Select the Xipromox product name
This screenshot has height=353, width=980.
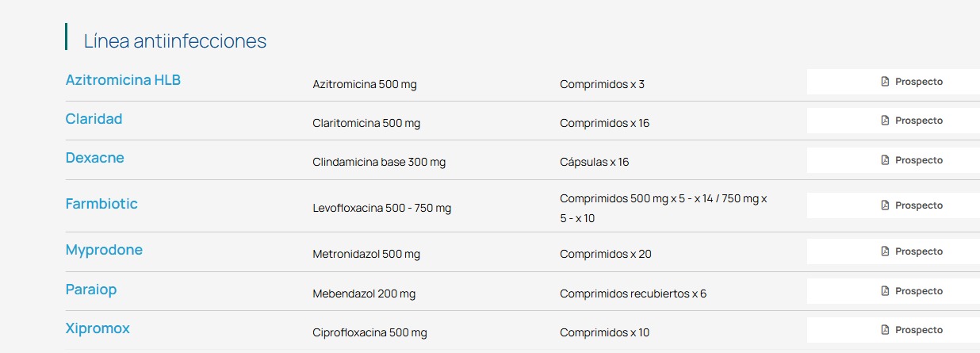[x=98, y=328]
